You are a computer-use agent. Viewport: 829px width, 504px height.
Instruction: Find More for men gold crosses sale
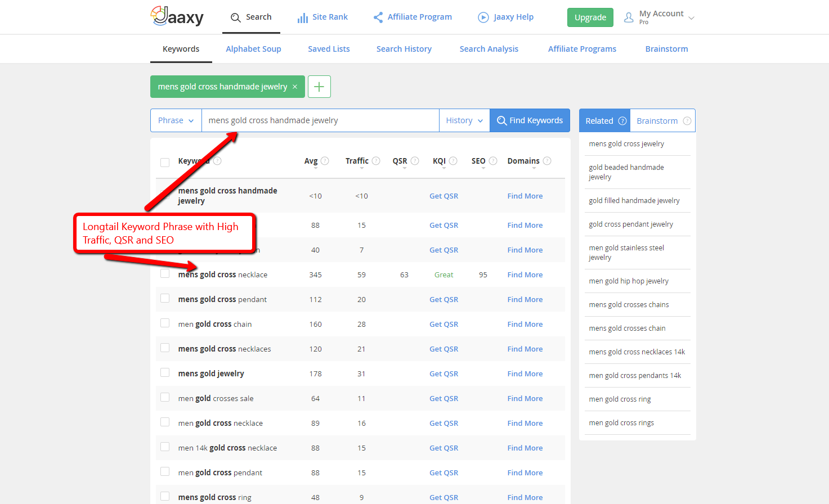click(x=525, y=399)
